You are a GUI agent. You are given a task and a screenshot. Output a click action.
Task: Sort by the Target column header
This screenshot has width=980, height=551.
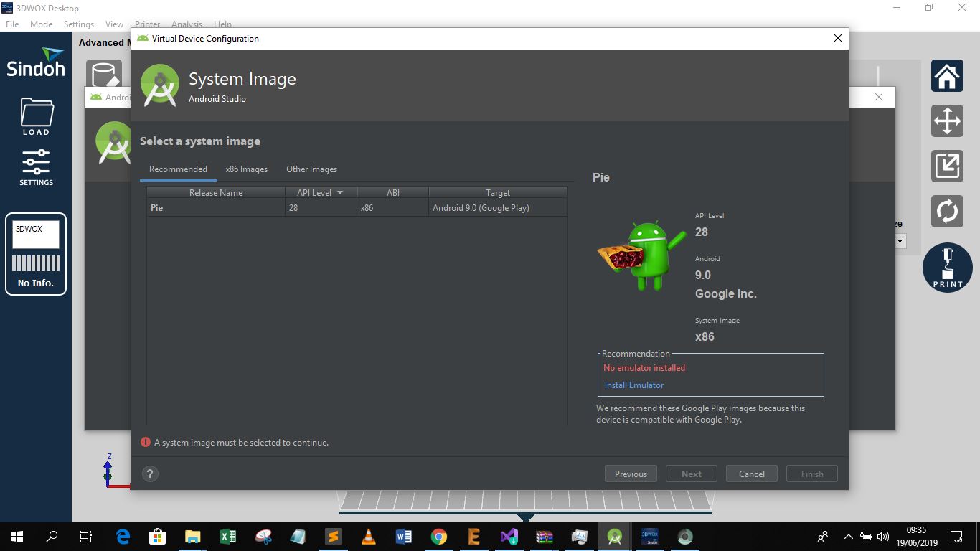click(498, 192)
